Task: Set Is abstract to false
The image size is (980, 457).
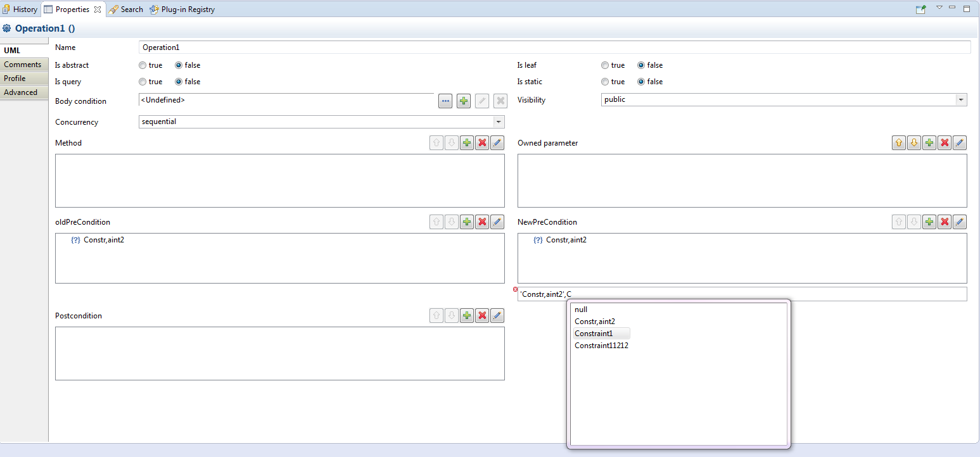Action: [179, 65]
